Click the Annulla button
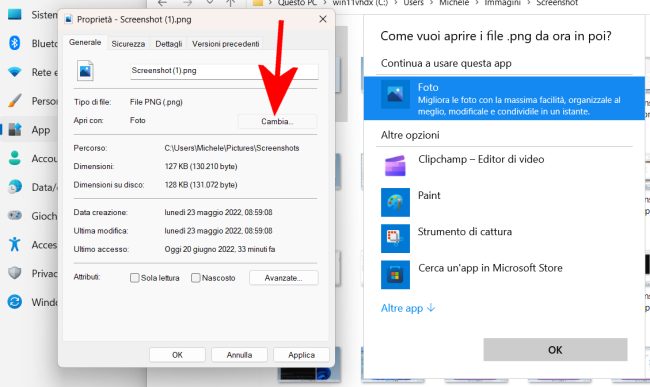Viewport: 650px width, 387px height. click(x=239, y=355)
